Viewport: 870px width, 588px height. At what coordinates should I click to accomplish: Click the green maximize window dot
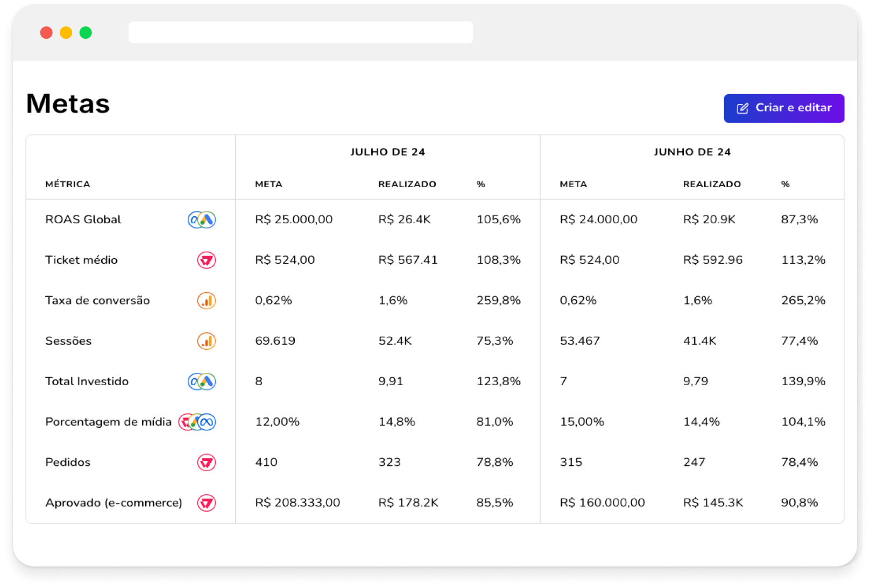click(x=86, y=33)
